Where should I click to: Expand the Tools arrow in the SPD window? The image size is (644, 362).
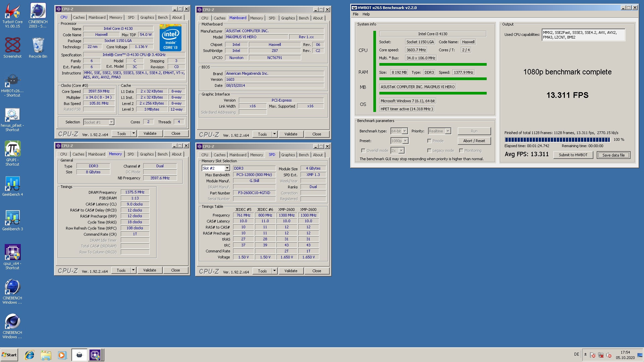coord(274,271)
